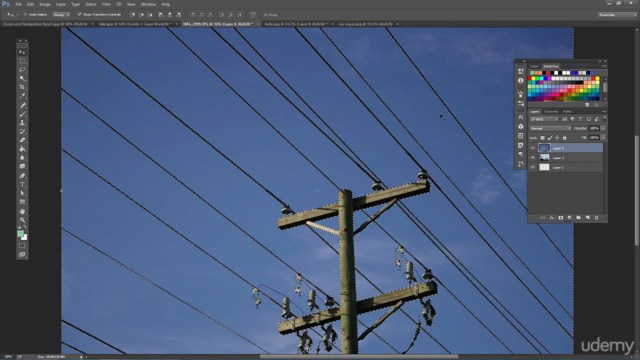Select the Path Selection tool
Screen dimensions: 640x360
[x=22, y=193]
